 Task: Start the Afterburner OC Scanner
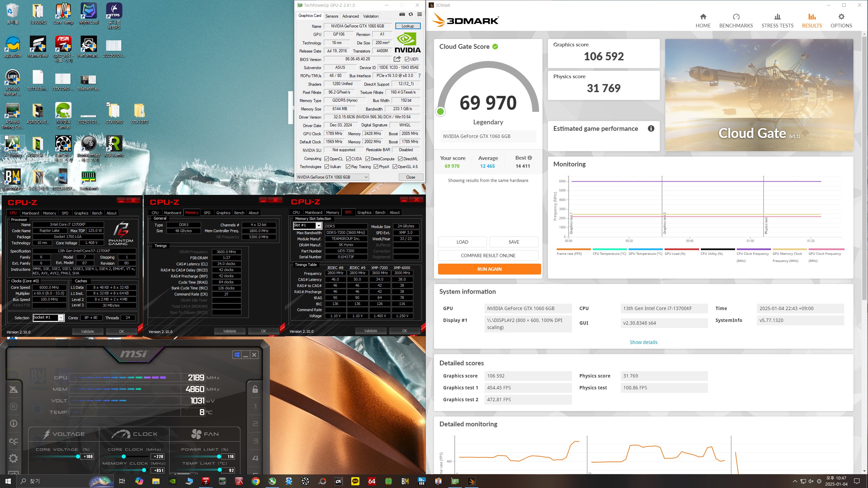point(14,441)
